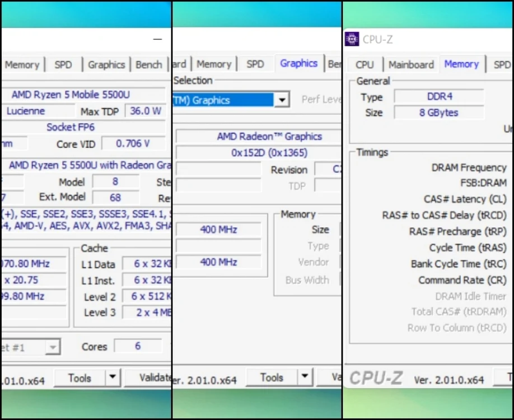Click the Revision value field in Graphics tab
Screen dimensions: 514x420
(x=328, y=169)
